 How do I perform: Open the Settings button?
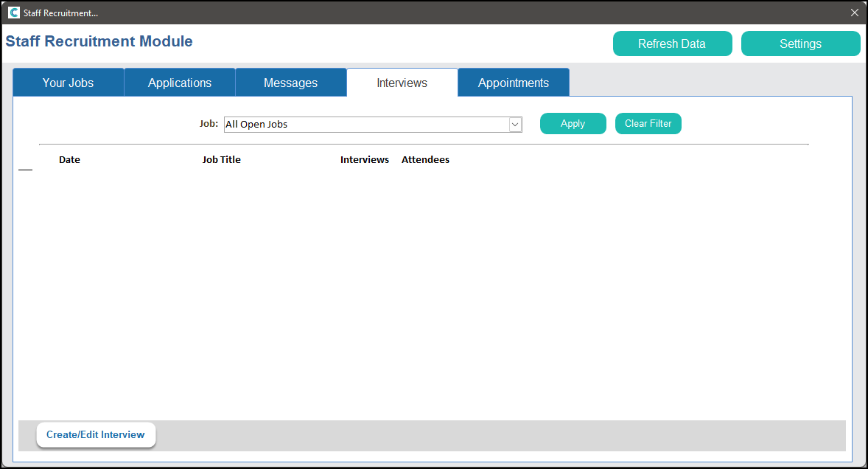pos(800,44)
